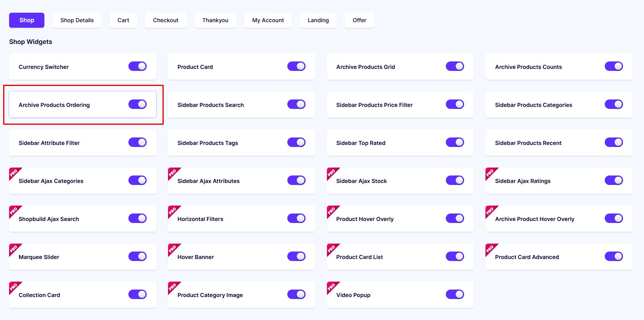Disable the Sidebar Top Rated toggle
The width and height of the screenshot is (644, 320).
coord(455,142)
